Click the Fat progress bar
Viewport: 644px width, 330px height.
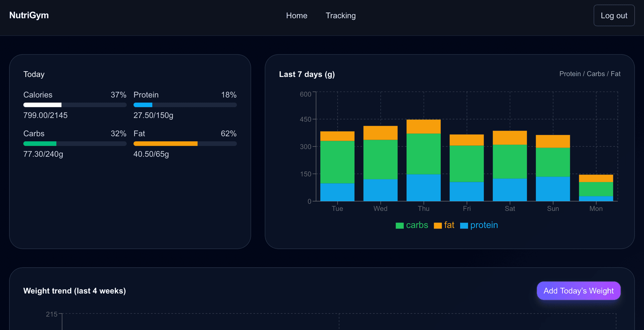coord(185,143)
